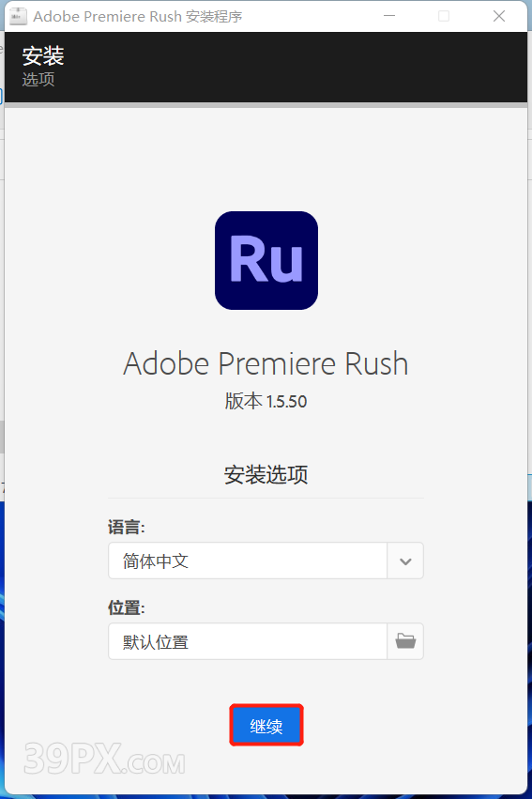532x799 pixels.
Task: Click the purple Ru application logo
Action: tap(266, 260)
